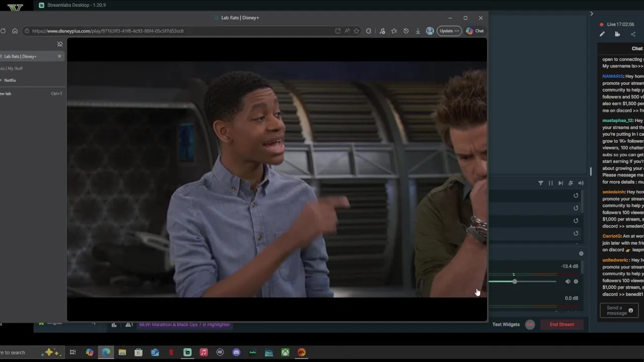Edit stream info pencil icon
Screen dimensions: 644x362
(602, 34)
